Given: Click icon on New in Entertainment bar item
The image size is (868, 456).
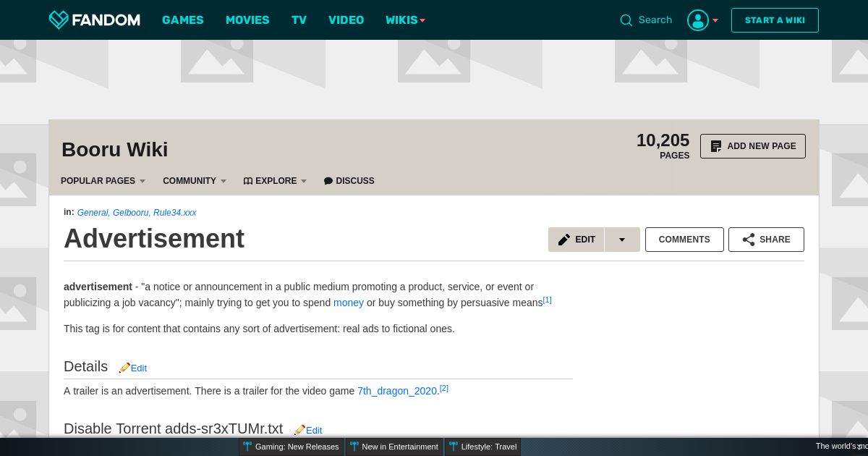Looking at the screenshot, I should click(x=354, y=447).
